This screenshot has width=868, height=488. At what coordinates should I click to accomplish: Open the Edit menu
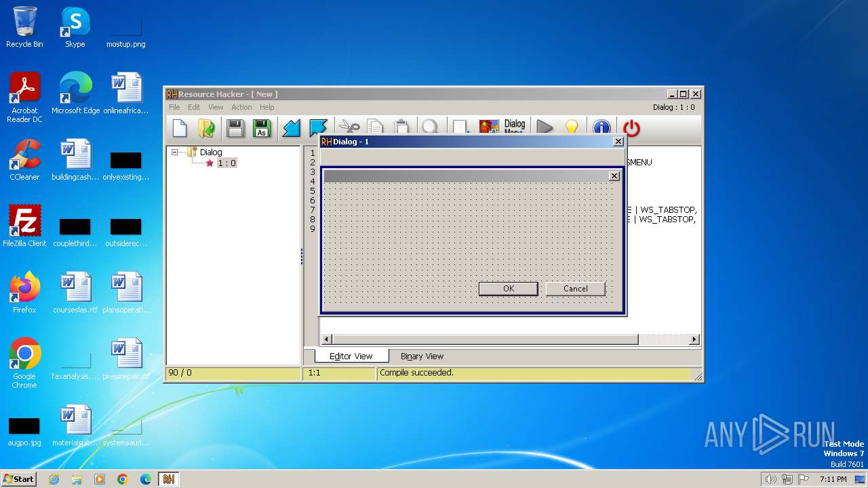(194, 107)
